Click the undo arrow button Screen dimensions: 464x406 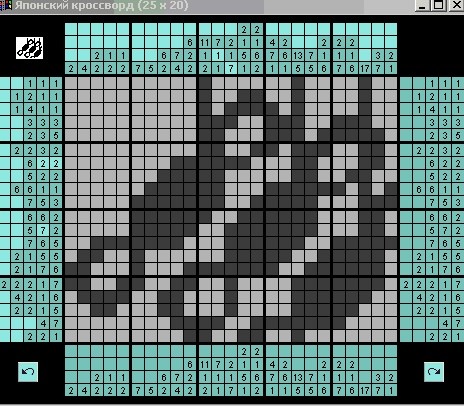28,372
